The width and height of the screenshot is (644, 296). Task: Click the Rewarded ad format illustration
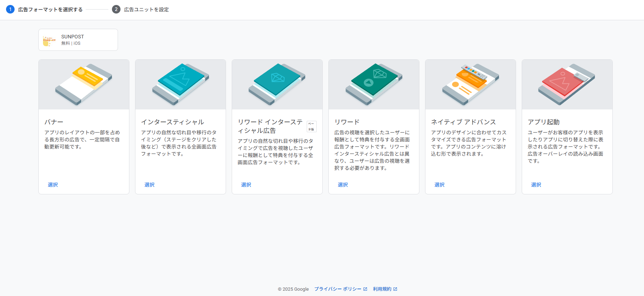pyautogui.click(x=374, y=85)
